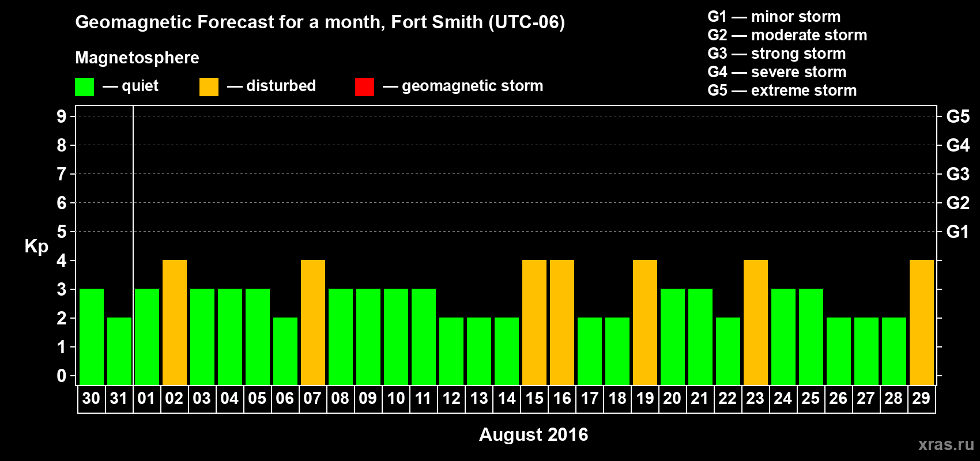The height and width of the screenshot is (461, 980).
Task: Click the green bar for day 17
Action: click(x=590, y=352)
